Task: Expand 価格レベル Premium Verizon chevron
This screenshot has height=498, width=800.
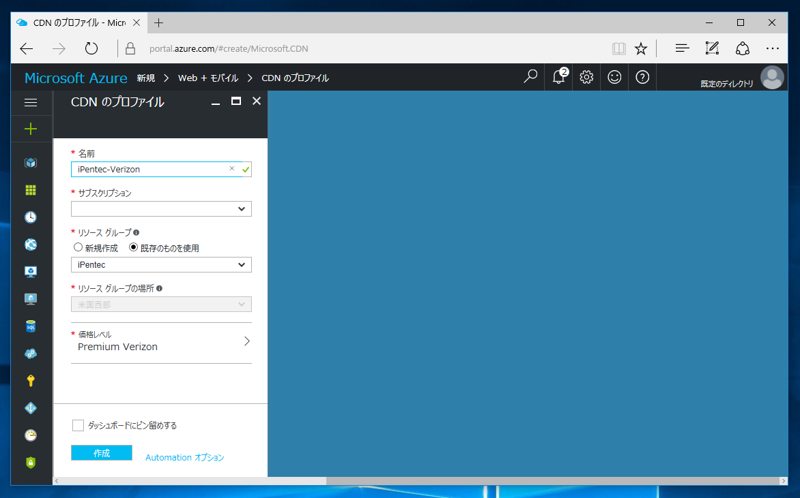Action: [247, 341]
